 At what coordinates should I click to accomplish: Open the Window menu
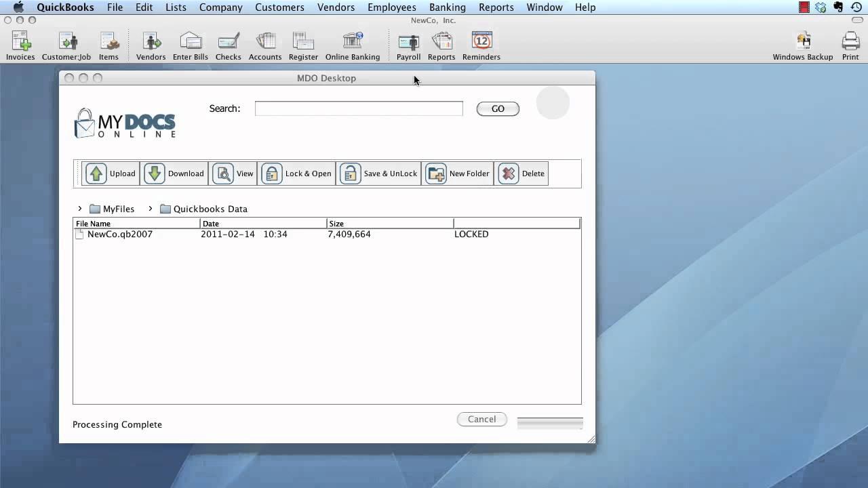tap(545, 7)
